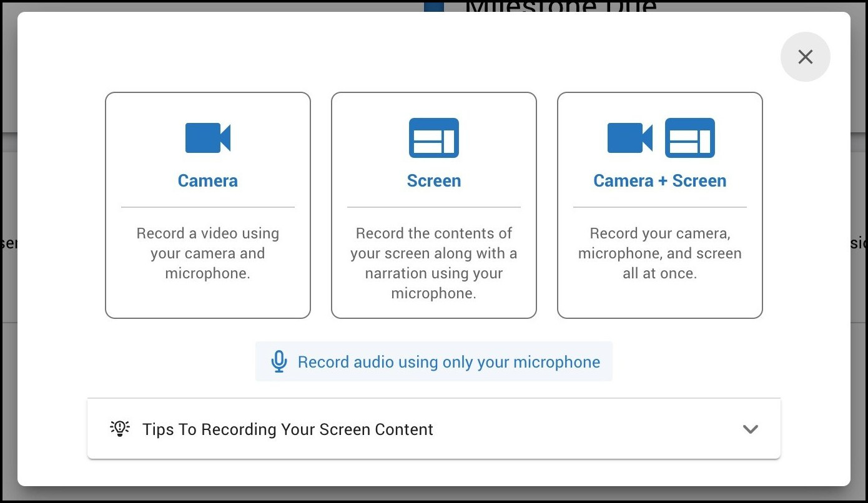Click divider line under Camera + Screen title
This screenshot has width=868, height=503.
[x=659, y=207]
